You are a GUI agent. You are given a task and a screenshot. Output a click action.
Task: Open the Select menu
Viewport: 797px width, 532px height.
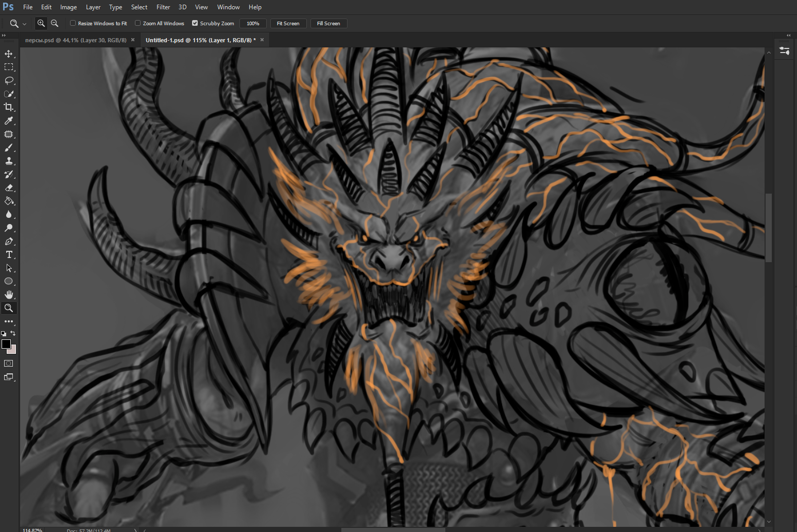(x=139, y=7)
